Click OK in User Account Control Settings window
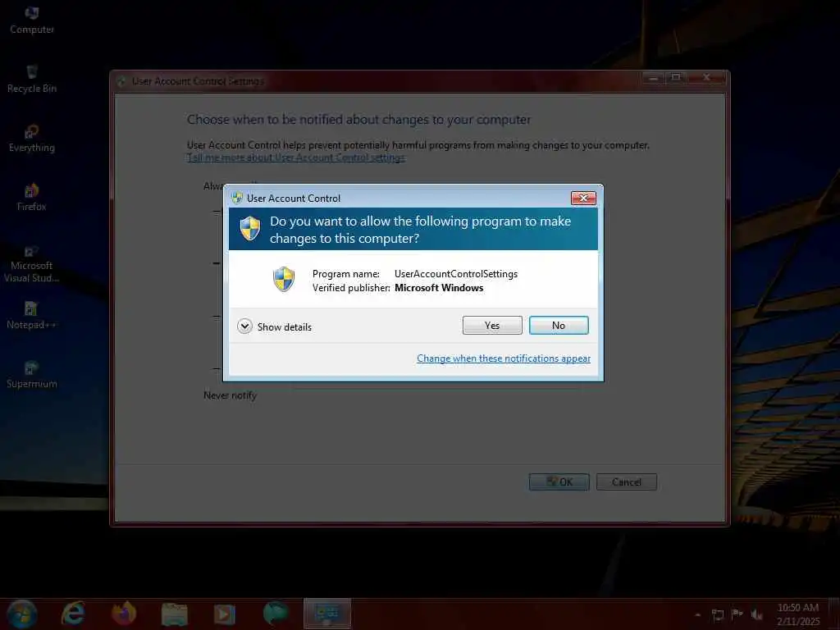This screenshot has width=840, height=630. [x=559, y=482]
